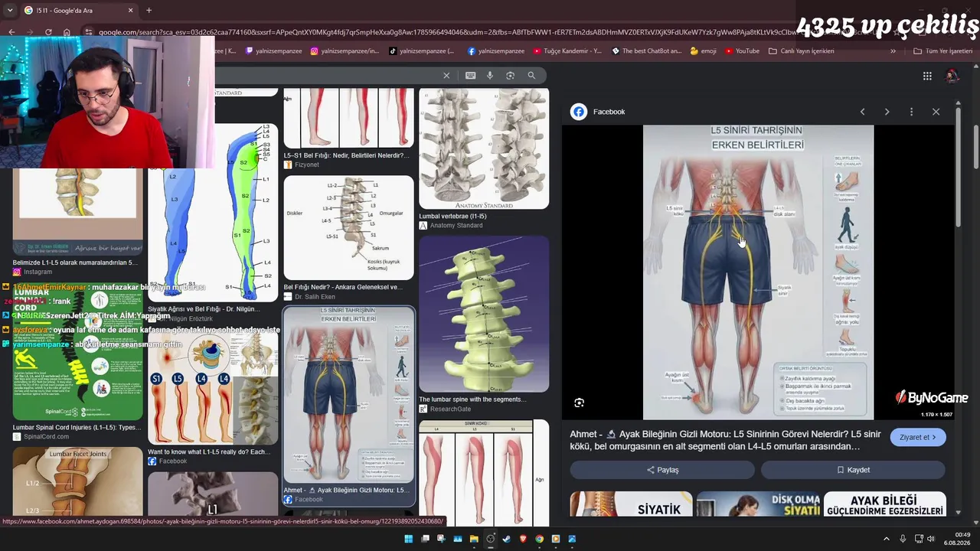Open the Belimizde L1-L5 Instagram result title

75,262
